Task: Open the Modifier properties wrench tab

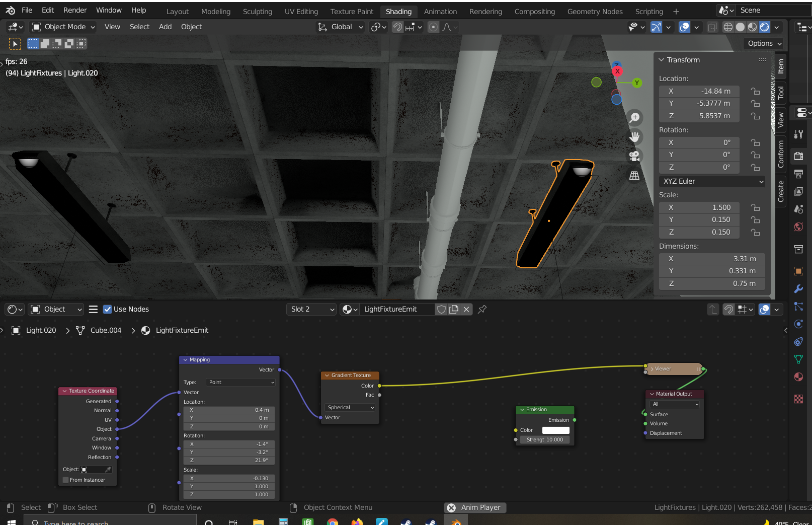Action: point(798,289)
